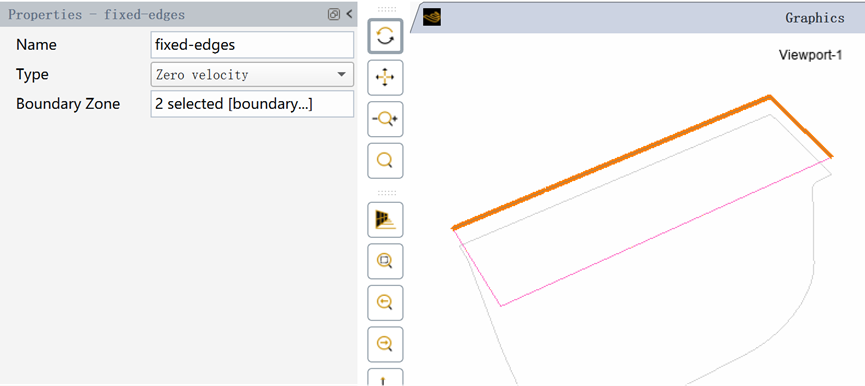Select the Zoom in/out tool
865x386 pixels.
click(385, 119)
